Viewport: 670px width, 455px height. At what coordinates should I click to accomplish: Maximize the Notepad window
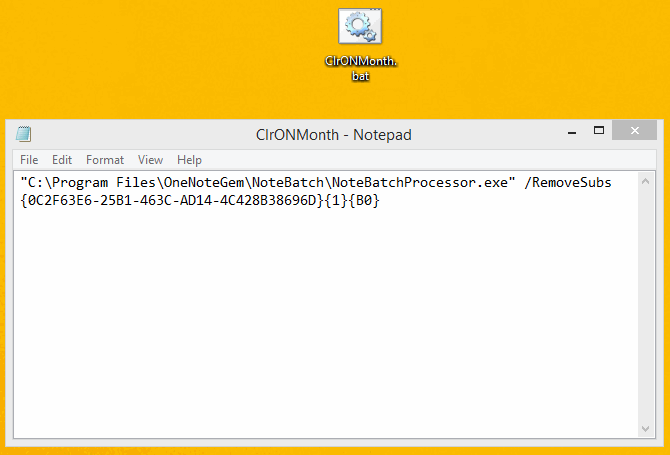point(599,130)
